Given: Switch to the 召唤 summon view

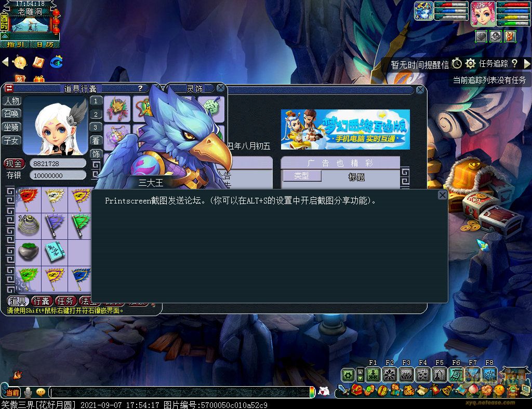Looking at the screenshot, I should coord(12,114).
